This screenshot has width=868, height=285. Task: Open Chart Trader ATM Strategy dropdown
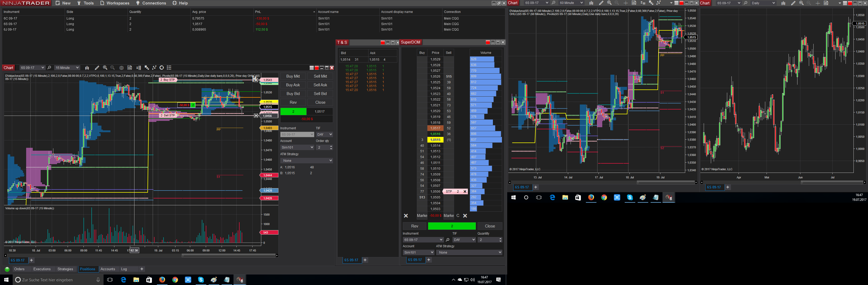307,160
